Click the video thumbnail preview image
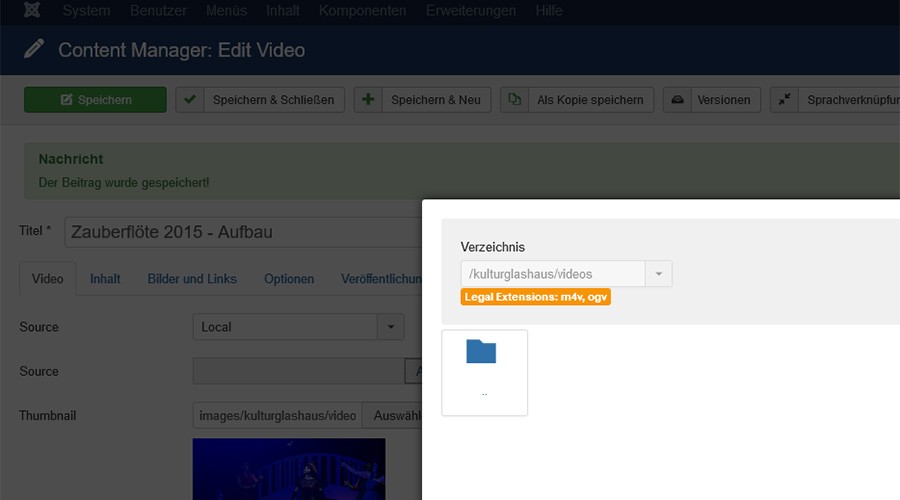The image size is (900, 500). coord(288,469)
